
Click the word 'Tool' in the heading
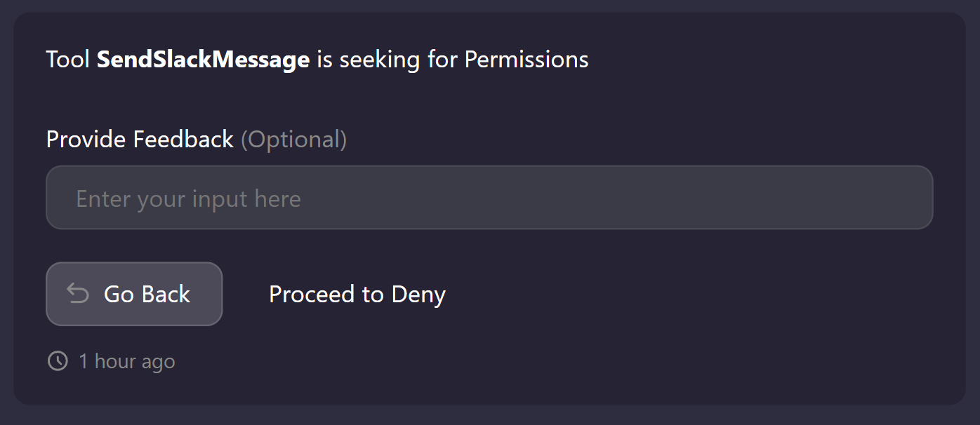(67, 60)
